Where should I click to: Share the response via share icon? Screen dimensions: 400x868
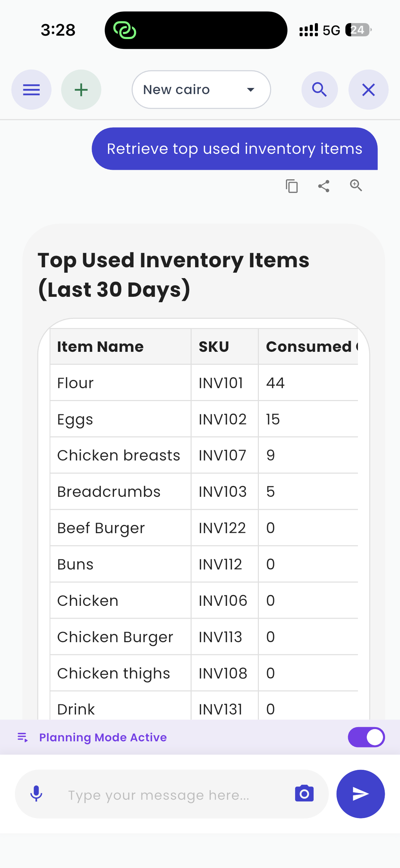pyautogui.click(x=324, y=186)
